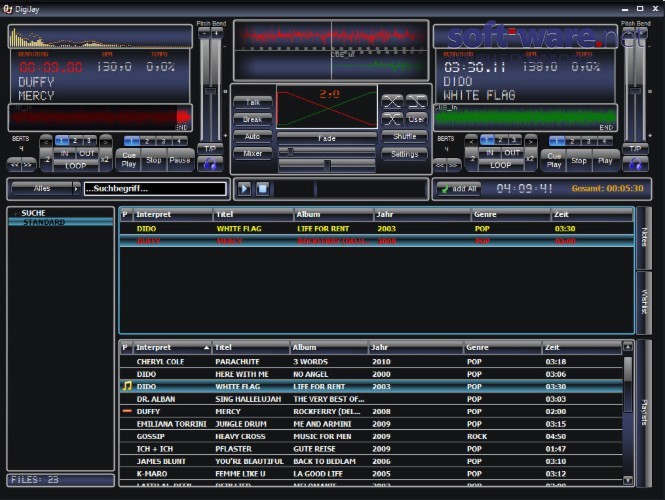Toggle the right deck T/P button
Image resolution: width=665 pixels, height=500 pixels.
pos(635,148)
